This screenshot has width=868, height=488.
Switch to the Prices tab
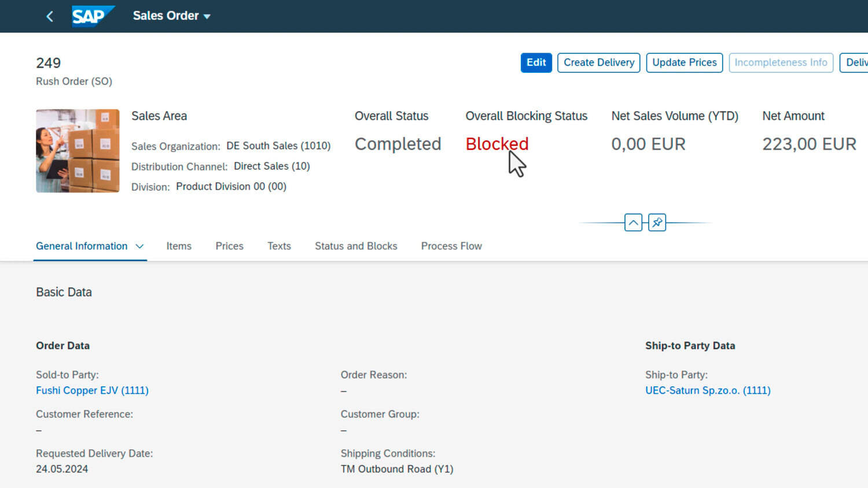pos(229,246)
